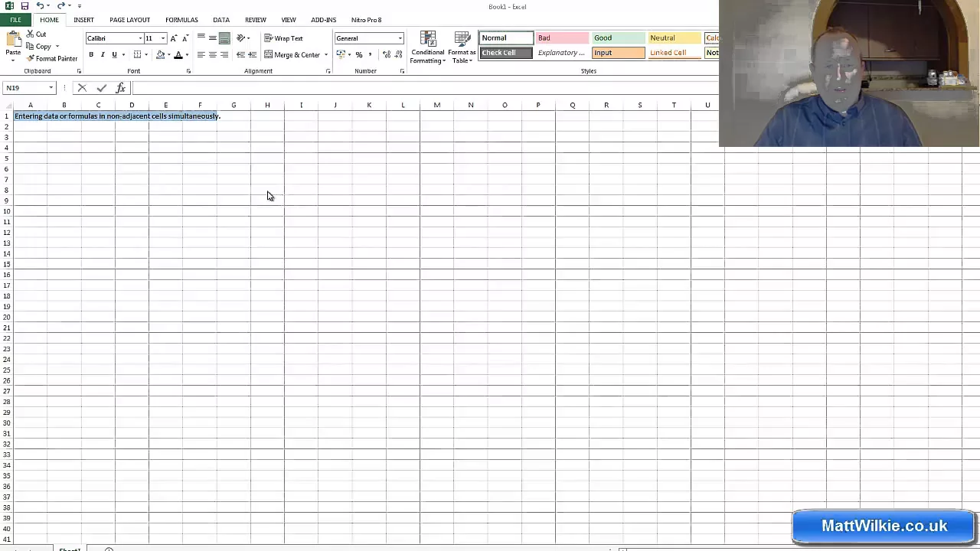Viewport: 980px width, 551px height.
Task: Click the Paste clipboard icon
Action: pyautogui.click(x=13, y=40)
